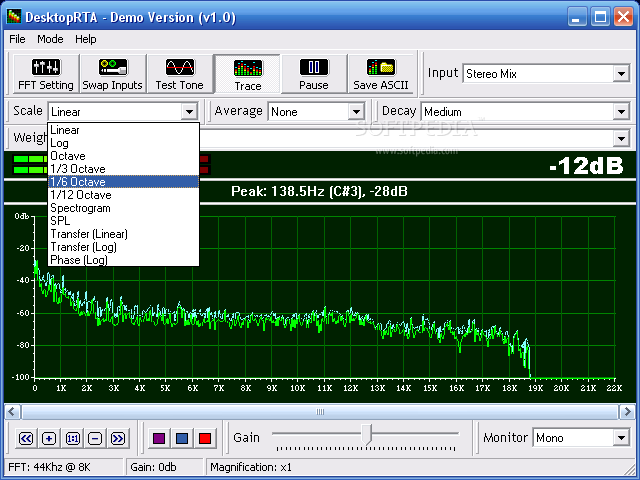Select 1/6 Octave scale option
Viewport: 640px width, 480px height.
click(123, 182)
